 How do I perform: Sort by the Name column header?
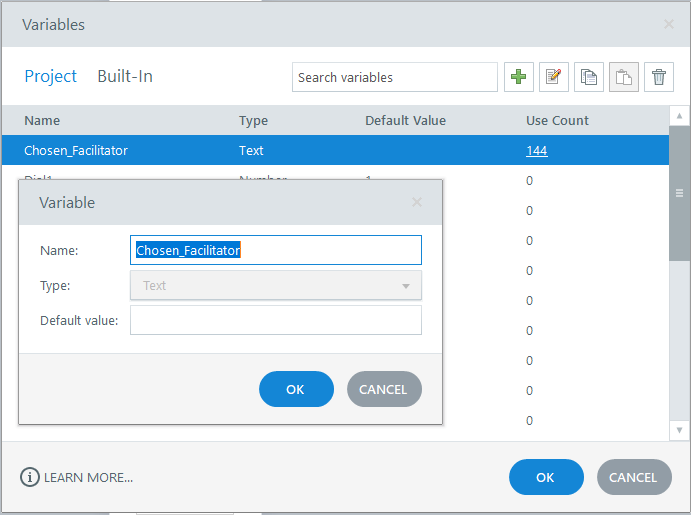[43, 121]
